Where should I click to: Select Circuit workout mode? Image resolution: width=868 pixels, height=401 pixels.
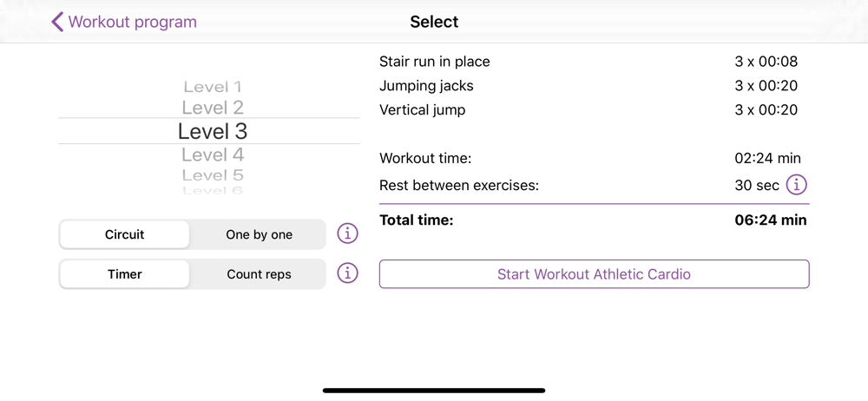click(124, 234)
